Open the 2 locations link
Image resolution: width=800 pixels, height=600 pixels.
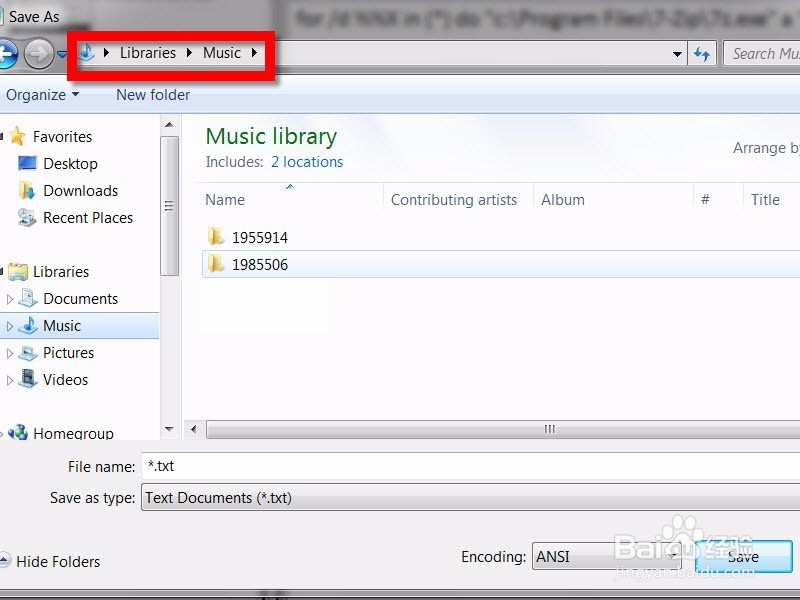click(x=307, y=162)
